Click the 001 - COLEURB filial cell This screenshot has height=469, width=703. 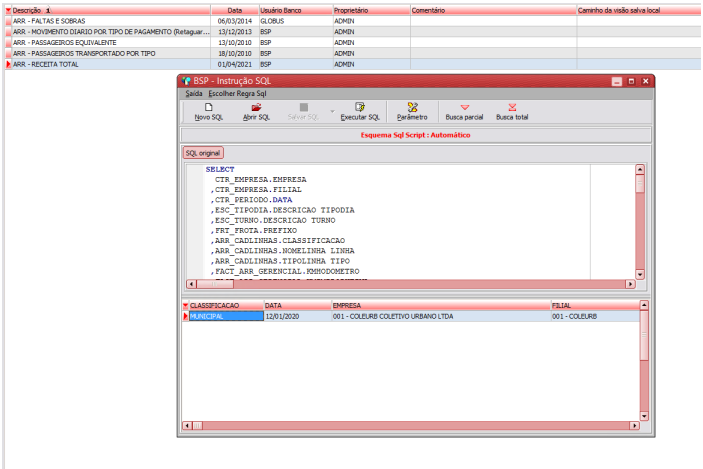tap(595, 317)
